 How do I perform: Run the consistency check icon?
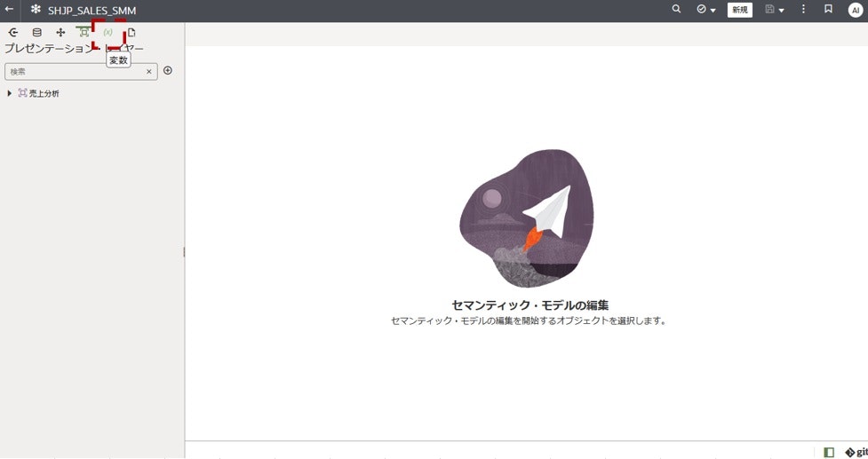click(x=701, y=10)
